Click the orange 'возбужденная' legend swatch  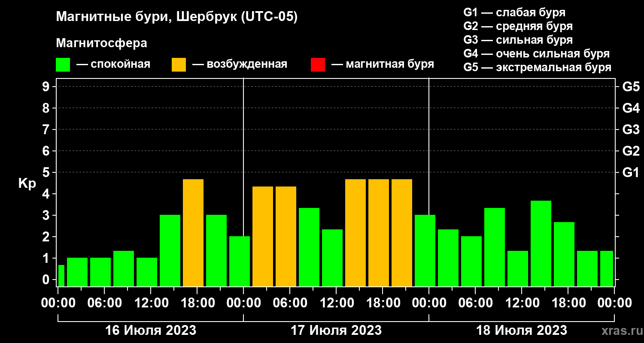(x=179, y=65)
